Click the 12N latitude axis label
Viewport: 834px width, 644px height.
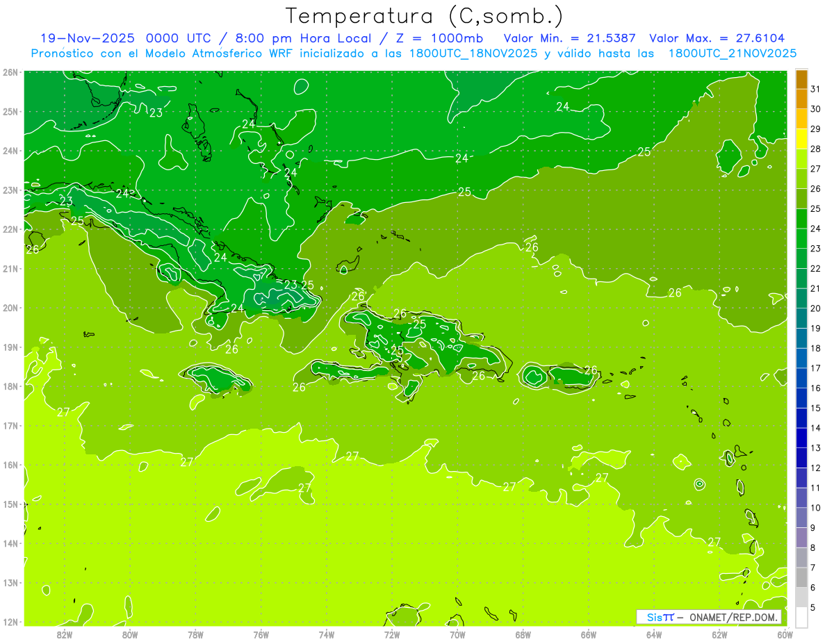pos(10,622)
